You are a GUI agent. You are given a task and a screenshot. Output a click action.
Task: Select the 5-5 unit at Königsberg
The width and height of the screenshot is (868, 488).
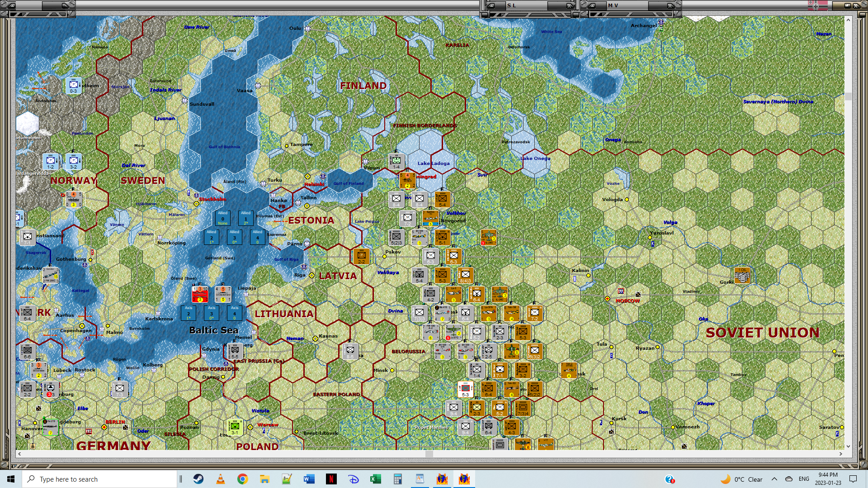(x=235, y=351)
